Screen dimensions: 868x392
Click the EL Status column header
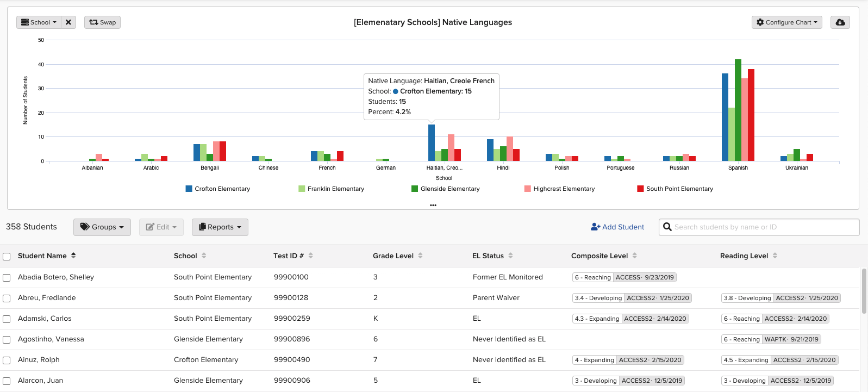(488, 256)
